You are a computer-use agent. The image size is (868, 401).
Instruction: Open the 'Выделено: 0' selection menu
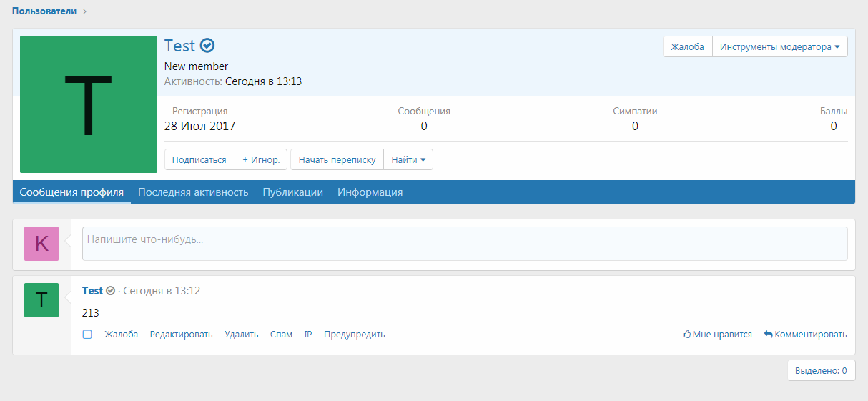pos(821,370)
